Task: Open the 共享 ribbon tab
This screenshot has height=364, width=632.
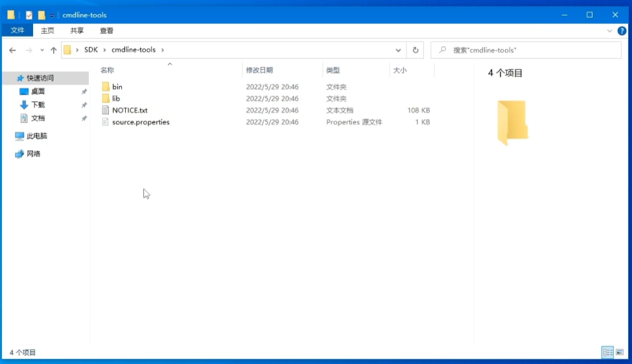Action: [x=76, y=30]
